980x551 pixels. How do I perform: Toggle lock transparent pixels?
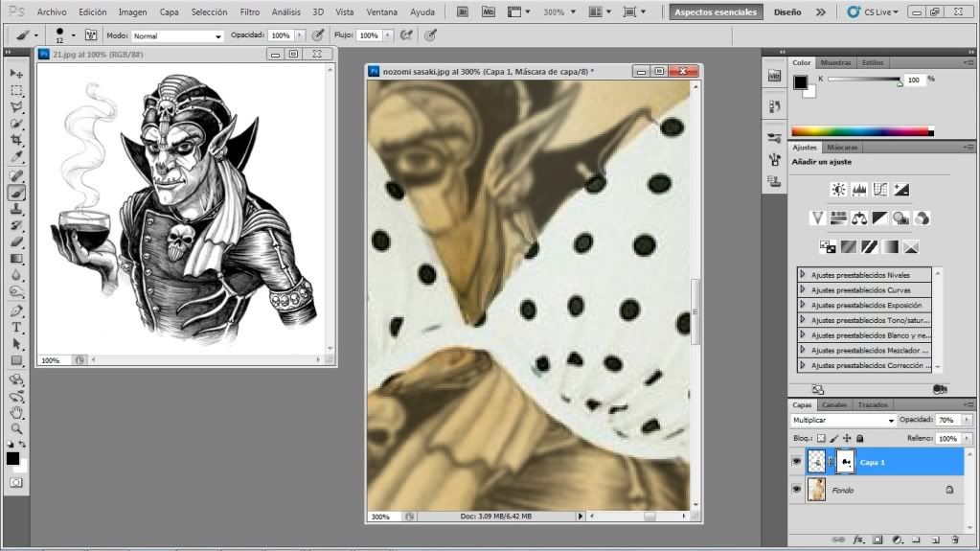[821, 439]
